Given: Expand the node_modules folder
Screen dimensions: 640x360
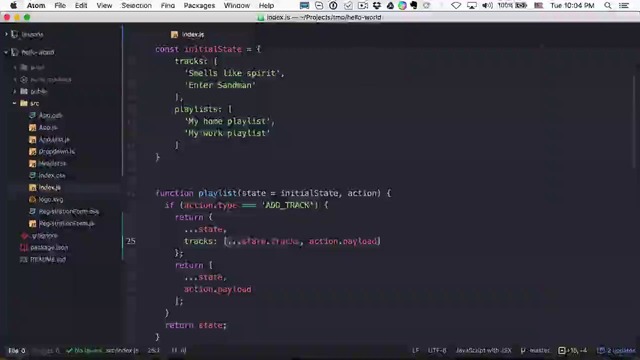Looking at the screenshot, I should click(15, 79).
